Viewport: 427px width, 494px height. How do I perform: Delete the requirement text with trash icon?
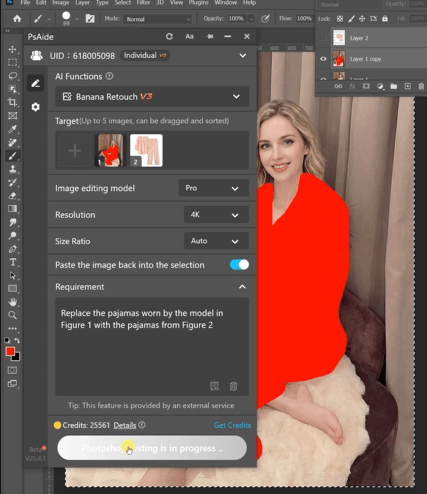click(233, 386)
